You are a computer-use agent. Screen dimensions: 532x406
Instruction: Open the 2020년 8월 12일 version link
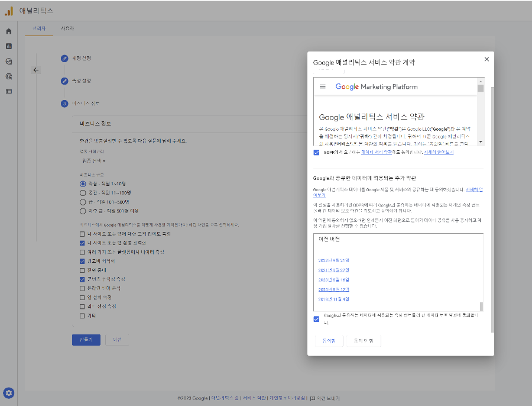(x=333, y=290)
